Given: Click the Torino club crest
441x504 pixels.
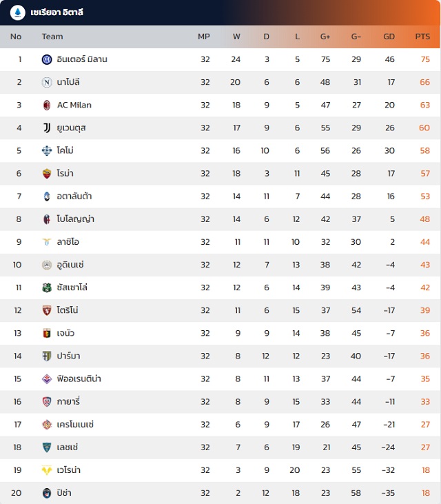Looking at the screenshot, I should point(47,310).
